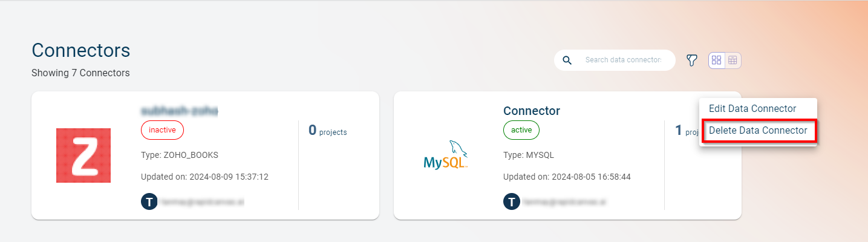The image size is (868, 242).
Task: Click the red inactive status badge
Action: 162,130
